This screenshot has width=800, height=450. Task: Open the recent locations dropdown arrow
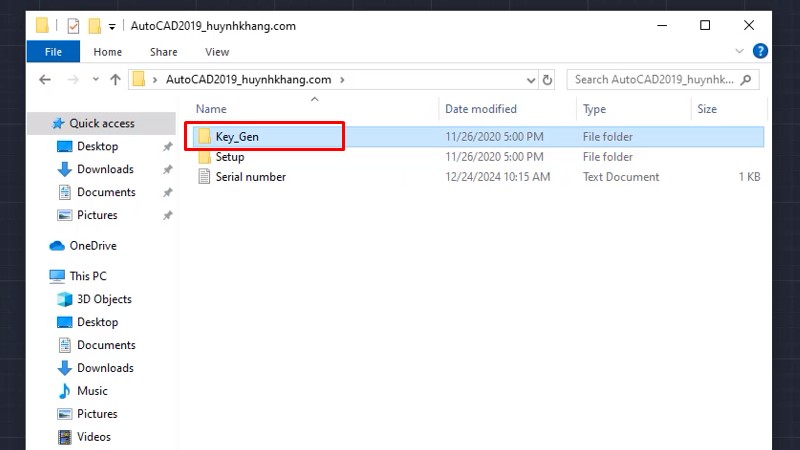click(94, 79)
